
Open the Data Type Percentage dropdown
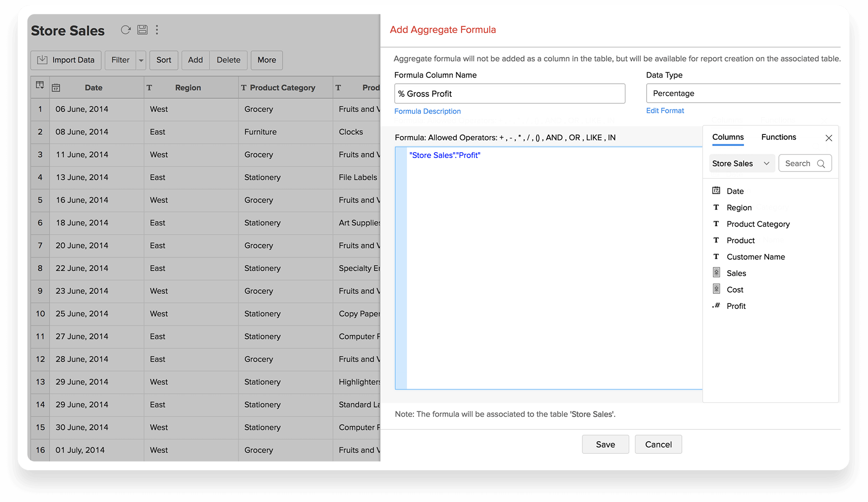click(x=743, y=93)
